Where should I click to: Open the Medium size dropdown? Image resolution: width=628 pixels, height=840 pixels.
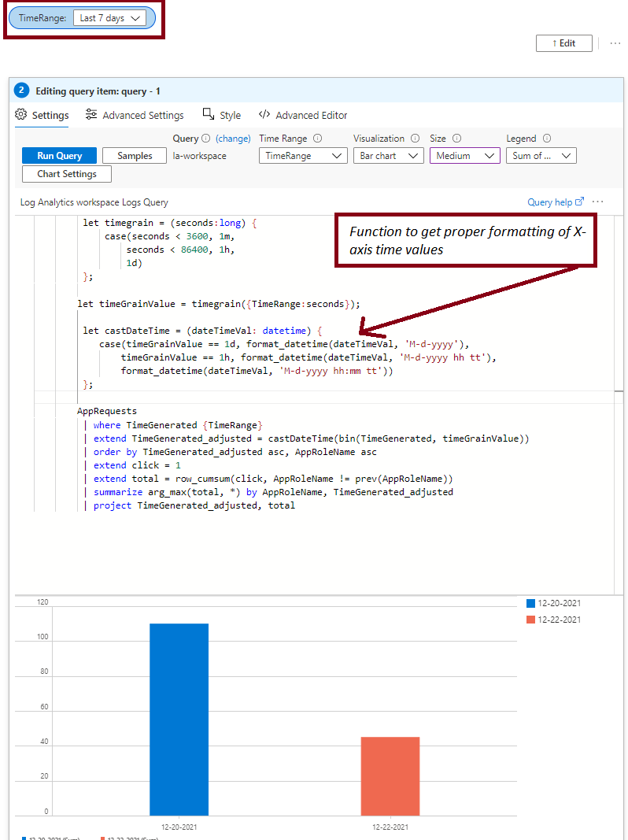point(465,156)
